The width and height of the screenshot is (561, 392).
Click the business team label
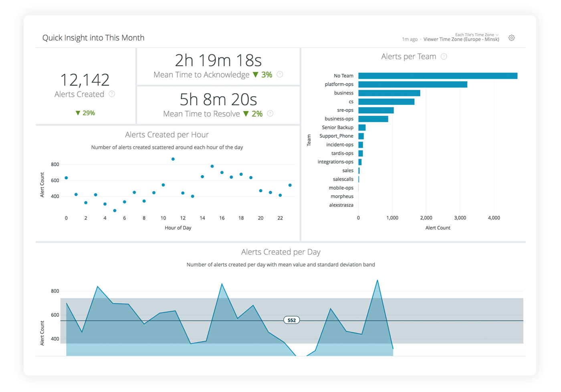[344, 93]
